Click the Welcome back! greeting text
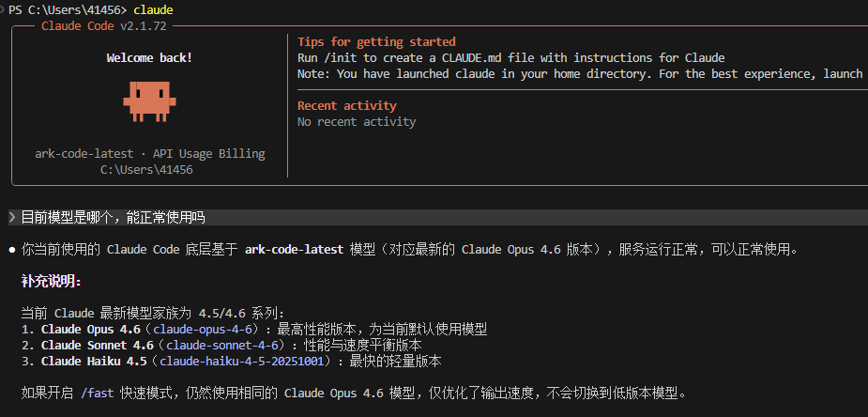868x417 pixels. pyautogui.click(x=149, y=58)
